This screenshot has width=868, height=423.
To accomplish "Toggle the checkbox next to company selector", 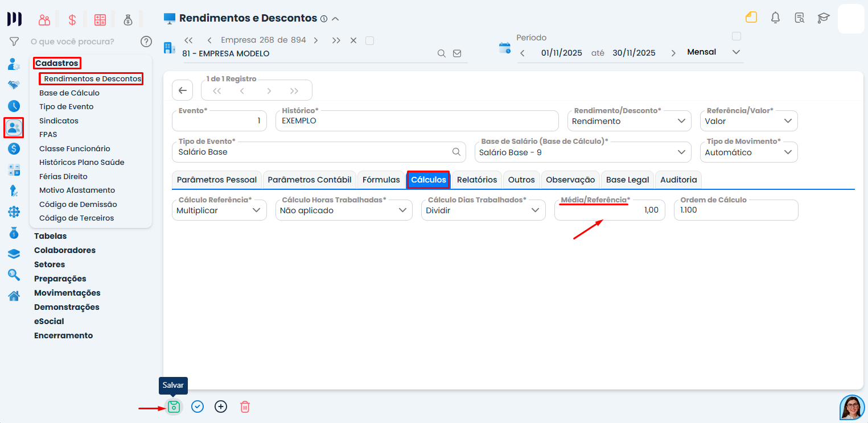I will [x=369, y=40].
